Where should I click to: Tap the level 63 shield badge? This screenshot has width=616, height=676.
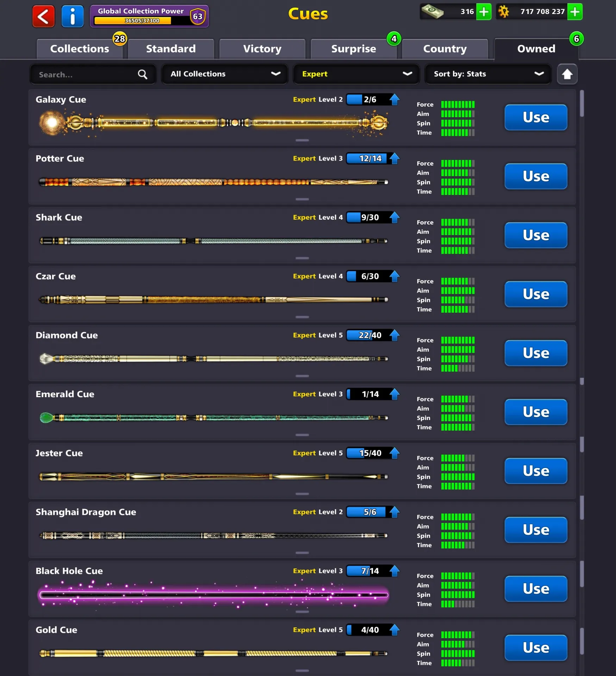(x=198, y=16)
